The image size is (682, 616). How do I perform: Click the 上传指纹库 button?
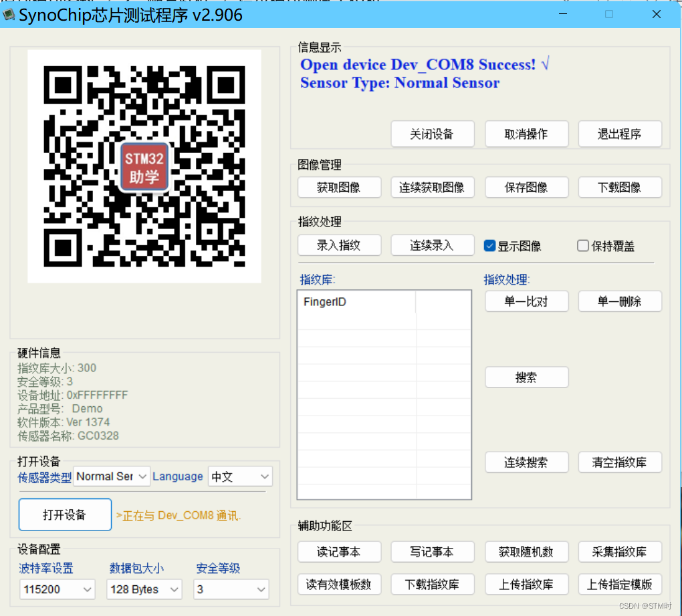point(526,585)
